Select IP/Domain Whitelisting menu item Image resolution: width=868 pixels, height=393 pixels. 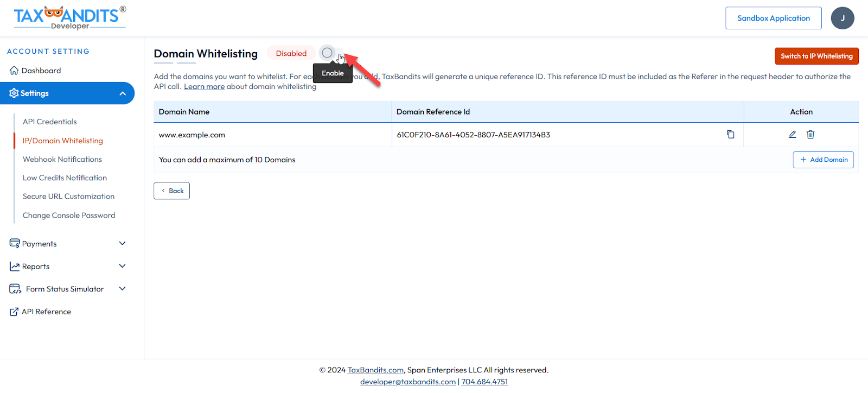(63, 141)
